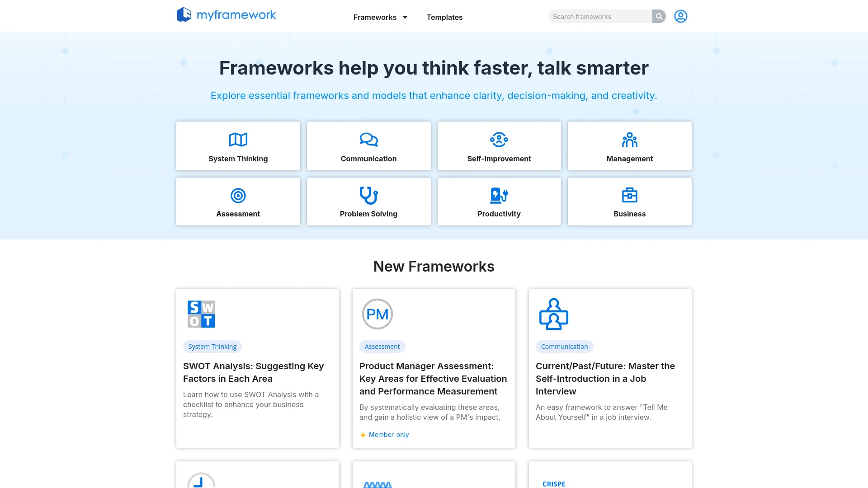Image resolution: width=868 pixels, height=488 pixels.
Task: Click the System Thinking category icon
Action: point(238,140)
